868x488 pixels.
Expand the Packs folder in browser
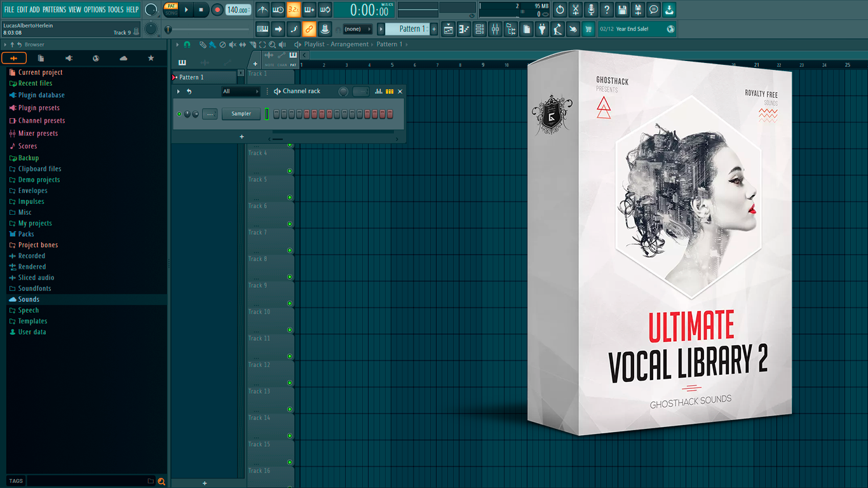(x=26, y=234)
